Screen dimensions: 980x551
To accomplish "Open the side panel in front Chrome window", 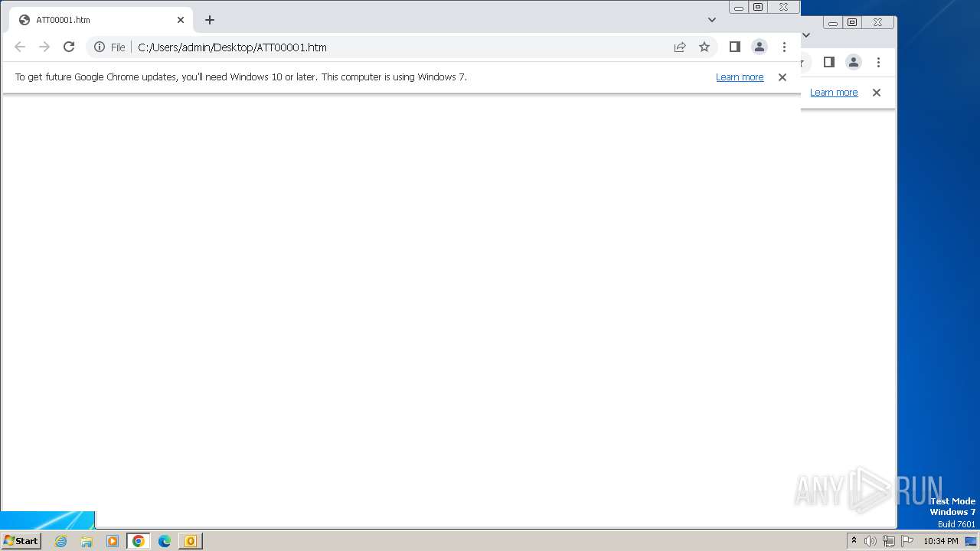I will (735, 47).
